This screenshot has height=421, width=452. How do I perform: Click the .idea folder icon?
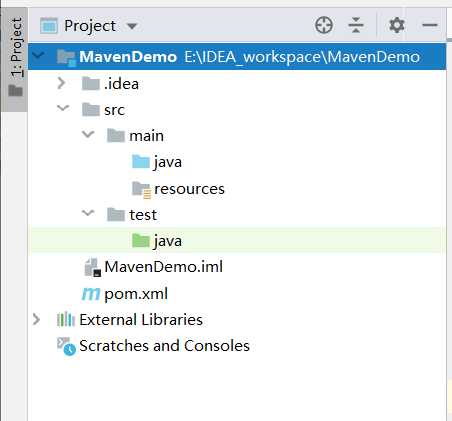click(91, 83)
